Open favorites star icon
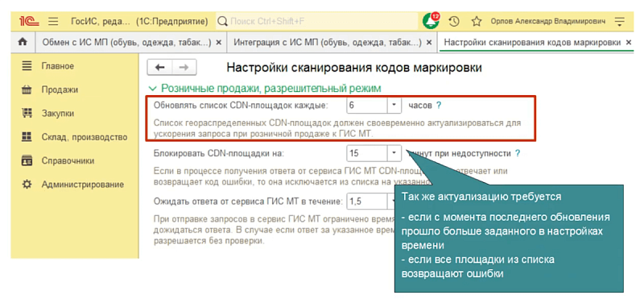Viewport: 644px width, 308px height. coord(477,21)
